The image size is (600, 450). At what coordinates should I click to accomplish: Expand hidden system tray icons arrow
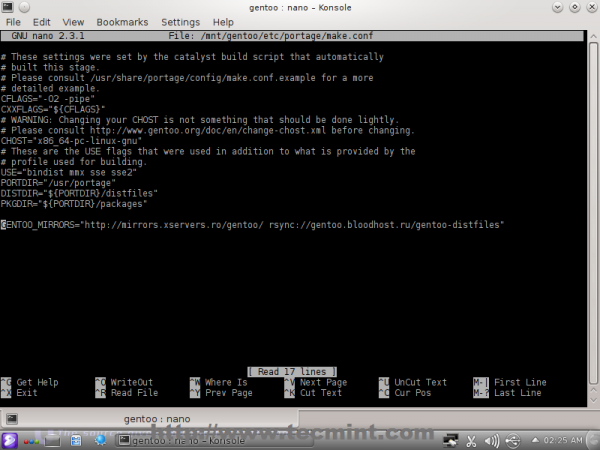coord(535,440)
